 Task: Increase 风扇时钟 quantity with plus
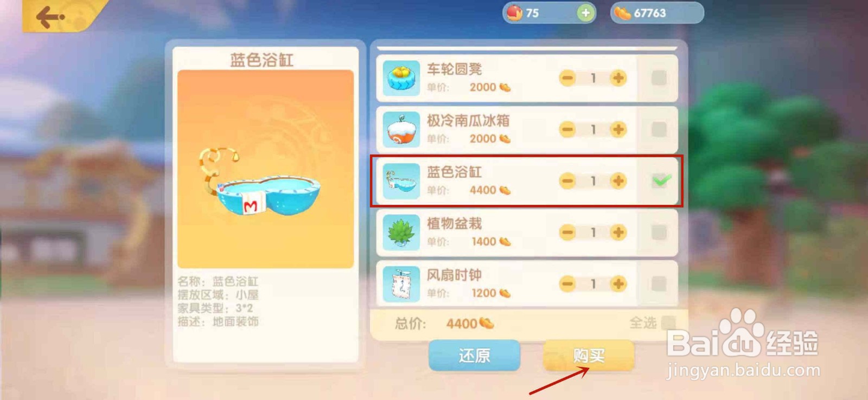click(618, 284)
